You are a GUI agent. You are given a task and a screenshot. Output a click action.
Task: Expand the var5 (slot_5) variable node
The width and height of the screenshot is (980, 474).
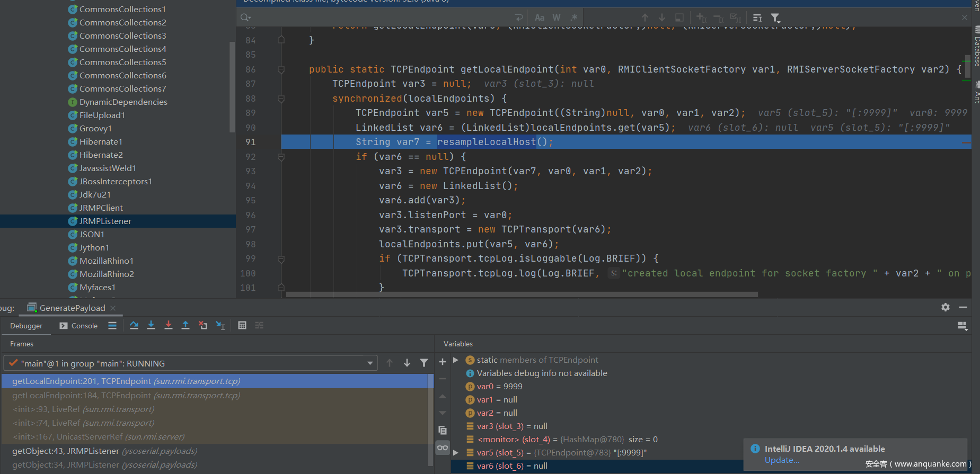[455, 453]
